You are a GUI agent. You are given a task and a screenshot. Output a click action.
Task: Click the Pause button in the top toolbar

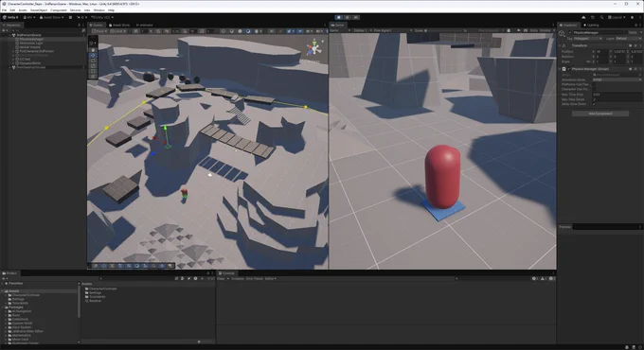click(347, 17)
